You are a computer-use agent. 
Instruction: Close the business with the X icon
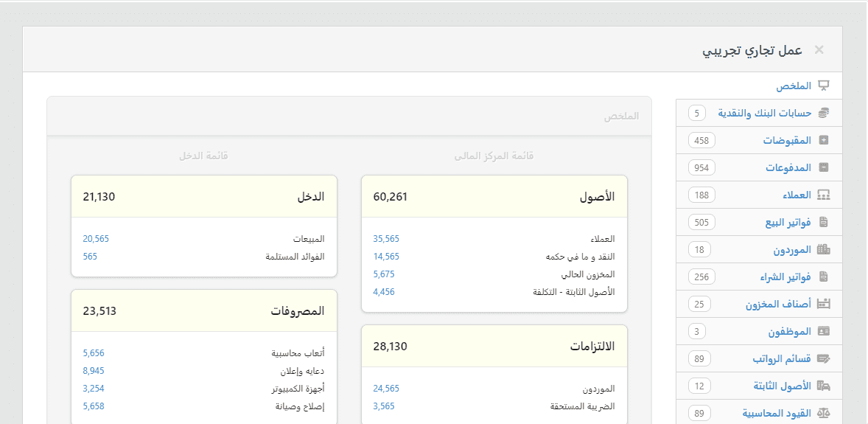pyautogui.click(x=819, y=50)
